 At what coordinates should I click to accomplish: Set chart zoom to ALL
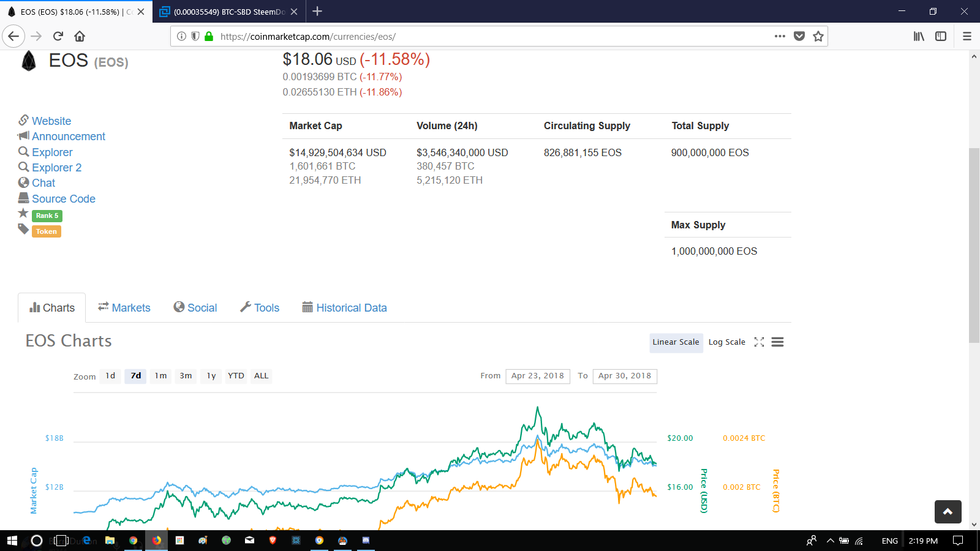tap(262, 376)
